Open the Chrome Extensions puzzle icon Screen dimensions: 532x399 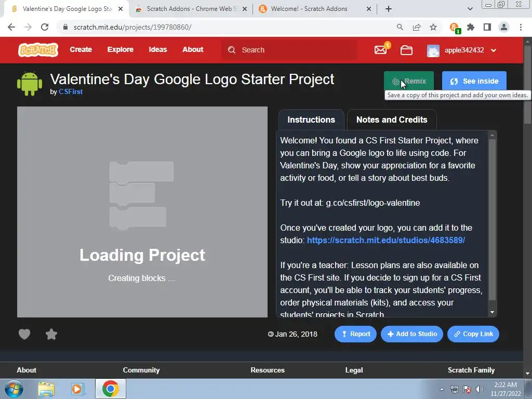(471, 27)
